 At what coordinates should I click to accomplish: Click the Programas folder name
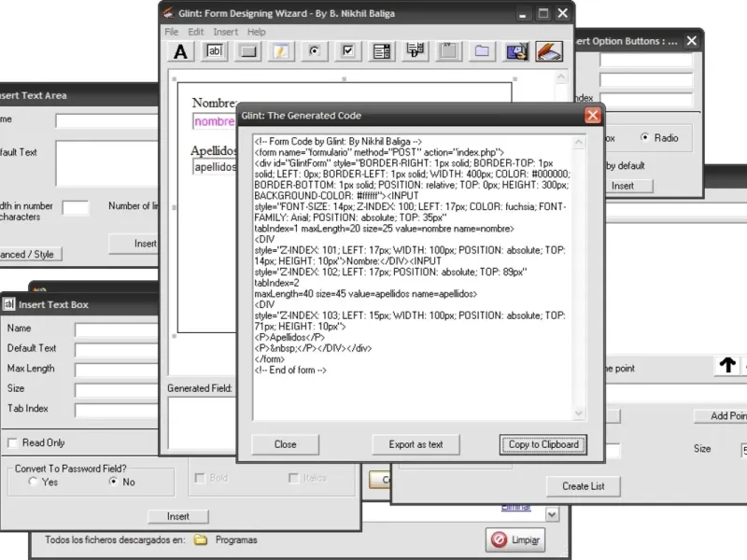point(236,540)
